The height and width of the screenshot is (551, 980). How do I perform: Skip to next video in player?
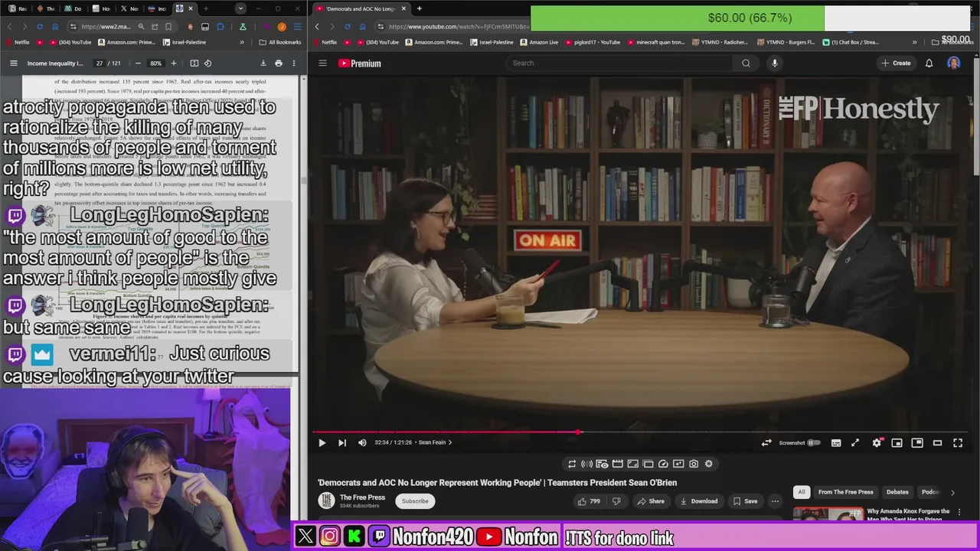341,442
